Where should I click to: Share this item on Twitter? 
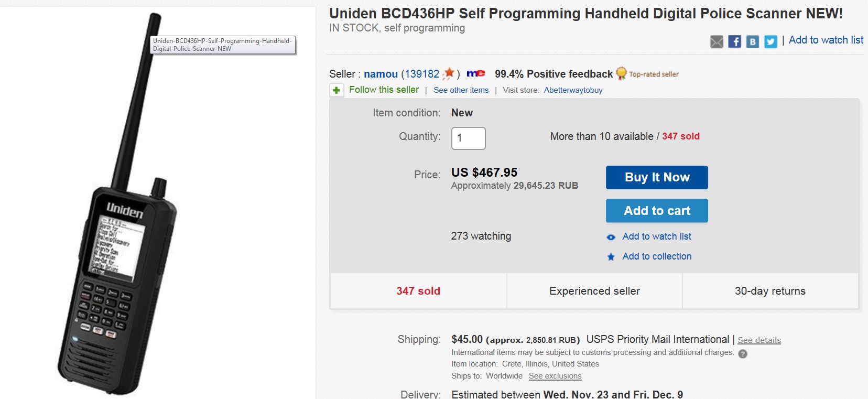[771, 41]
